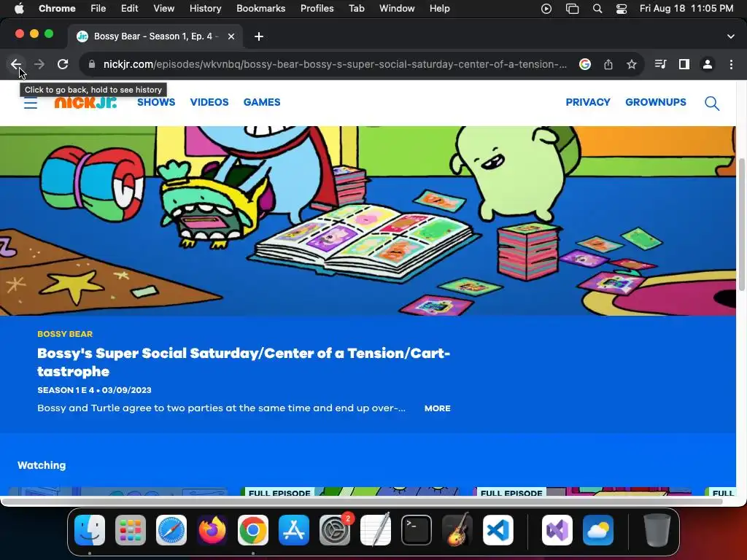Click the browser forward arrow
Image resolution: width=747 pixels, height=560 pixels.
39,64
